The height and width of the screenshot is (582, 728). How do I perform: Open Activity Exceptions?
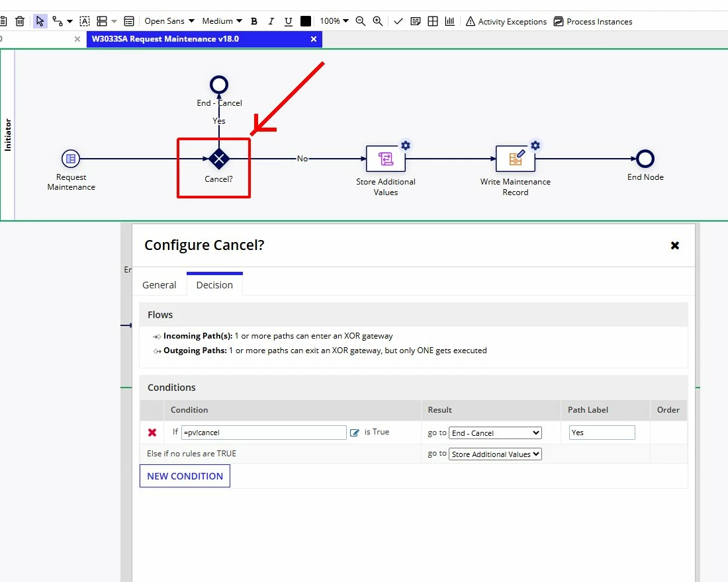tap(506, 21)
